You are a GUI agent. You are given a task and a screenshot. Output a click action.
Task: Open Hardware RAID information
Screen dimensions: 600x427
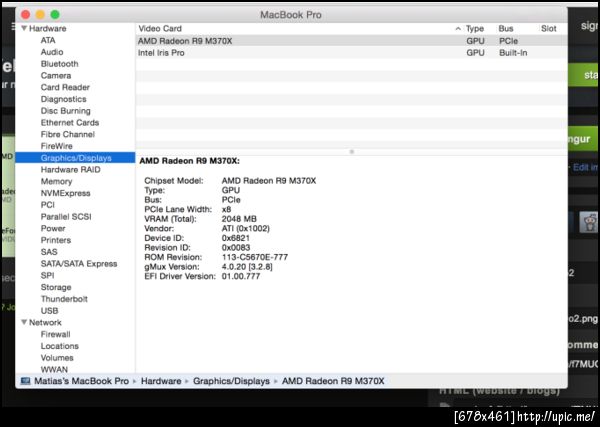coord(70,169)
